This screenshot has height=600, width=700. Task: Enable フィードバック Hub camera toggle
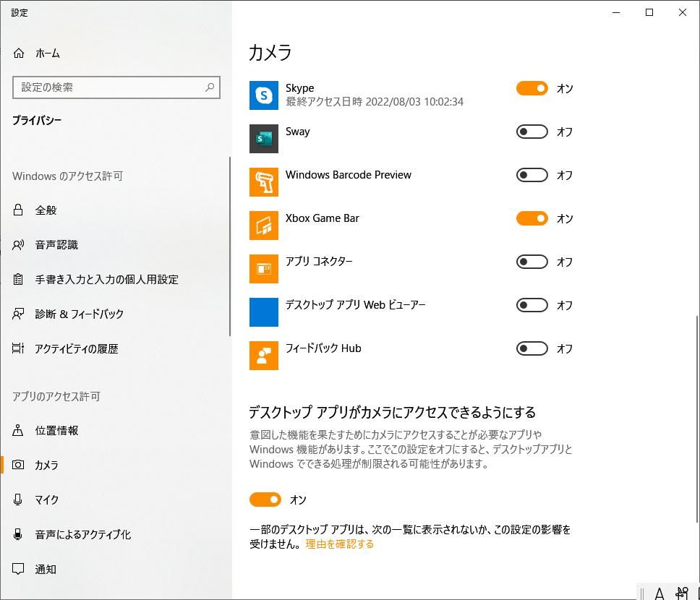click(x=532, y=348)
